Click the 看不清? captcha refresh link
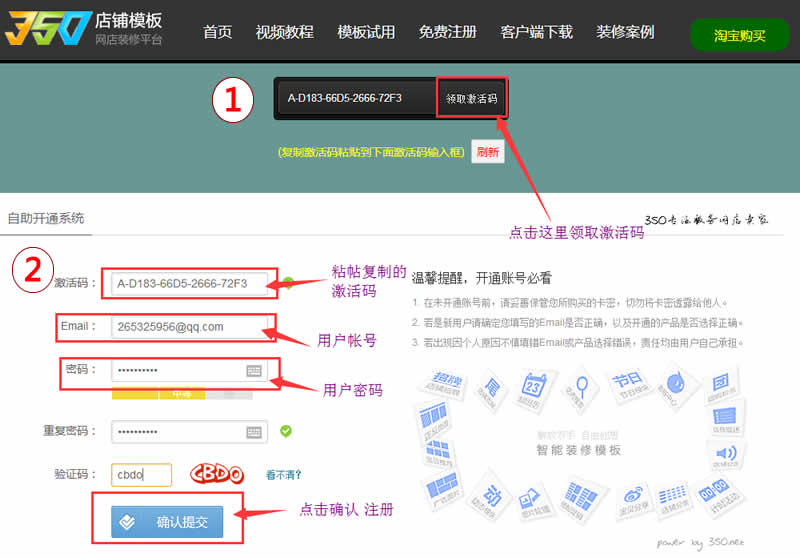The width and height of the screenshot is (800, 558). pyautogui.click(x=284, y=474)
